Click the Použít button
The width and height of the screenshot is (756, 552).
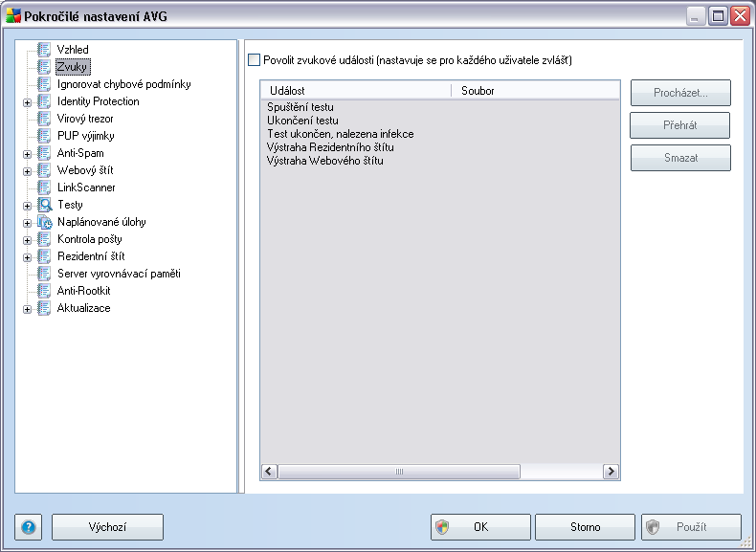pos(691,527)
